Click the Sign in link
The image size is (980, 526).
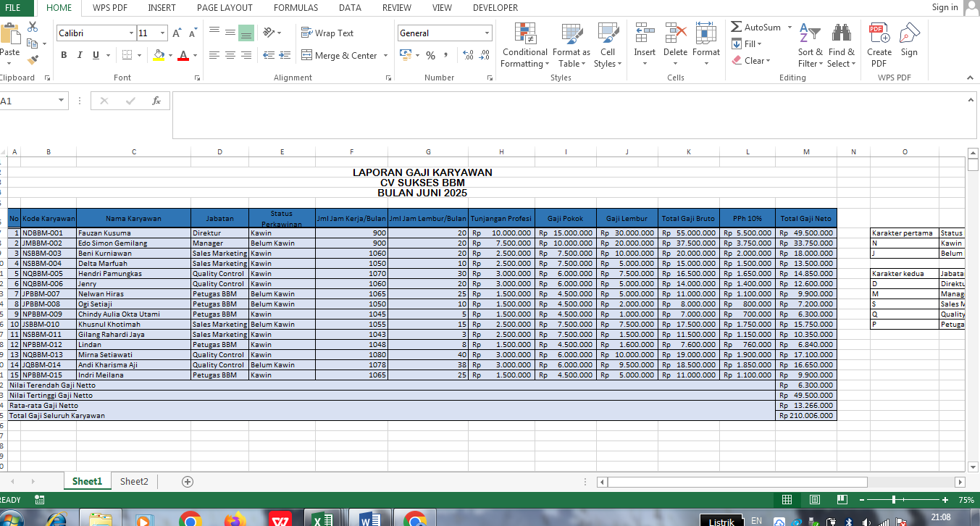tap(945, 7)
